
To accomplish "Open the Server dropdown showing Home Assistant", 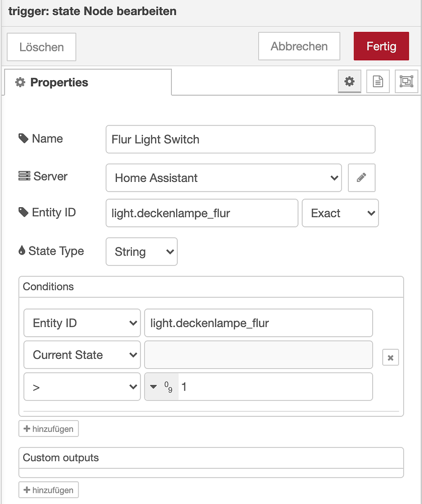I will click(224, 177).
